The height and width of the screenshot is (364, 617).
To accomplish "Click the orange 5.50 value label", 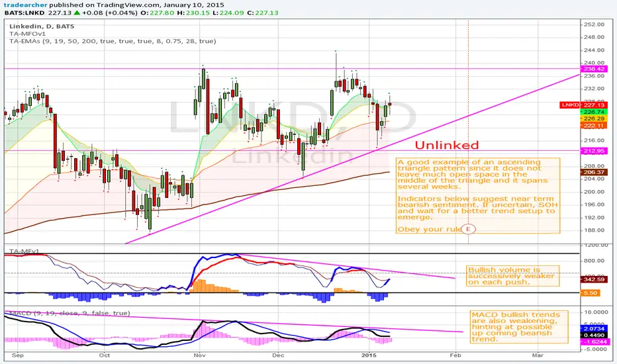I will point(590,293).
